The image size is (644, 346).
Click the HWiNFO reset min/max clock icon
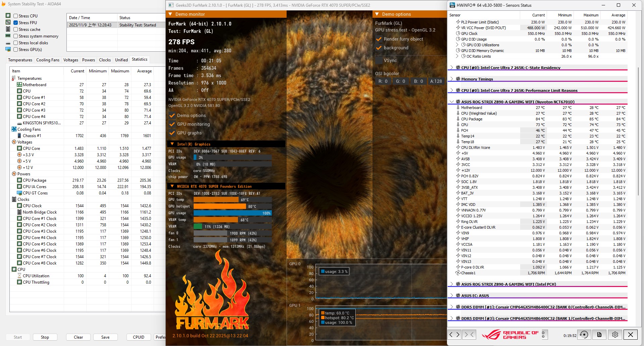[x=584, y=335]
